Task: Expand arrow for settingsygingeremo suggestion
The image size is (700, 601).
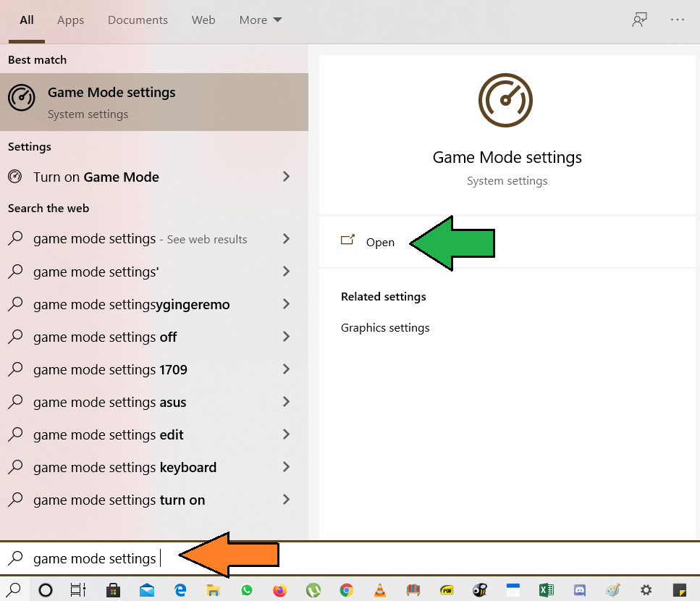Action: pos(286,304)
